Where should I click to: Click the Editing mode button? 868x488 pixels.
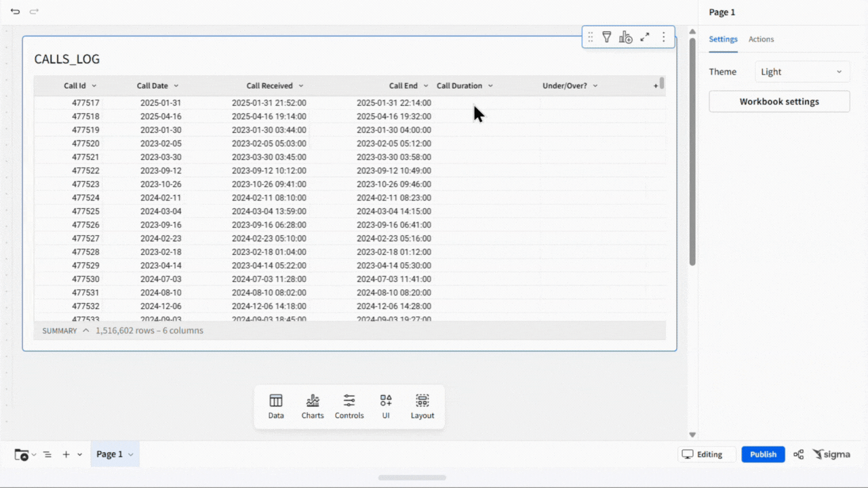point(707,455)
